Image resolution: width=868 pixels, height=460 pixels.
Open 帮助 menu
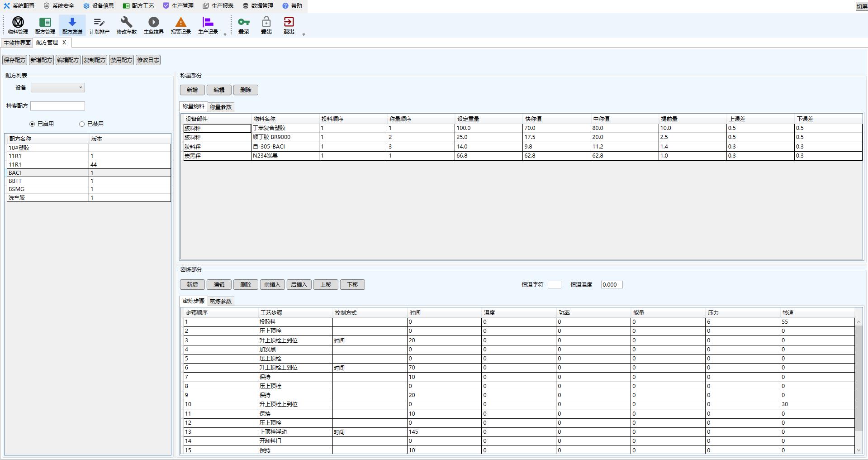click(292, 6)
